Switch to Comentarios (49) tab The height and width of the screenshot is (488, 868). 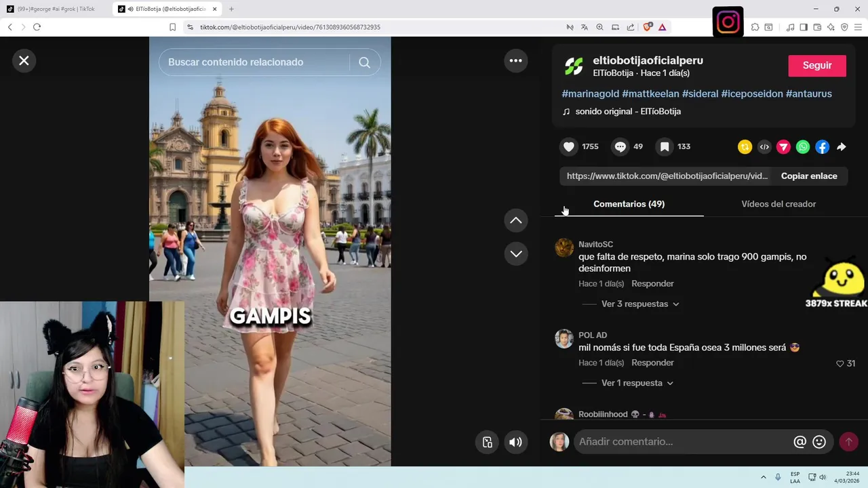pos(629,204)
